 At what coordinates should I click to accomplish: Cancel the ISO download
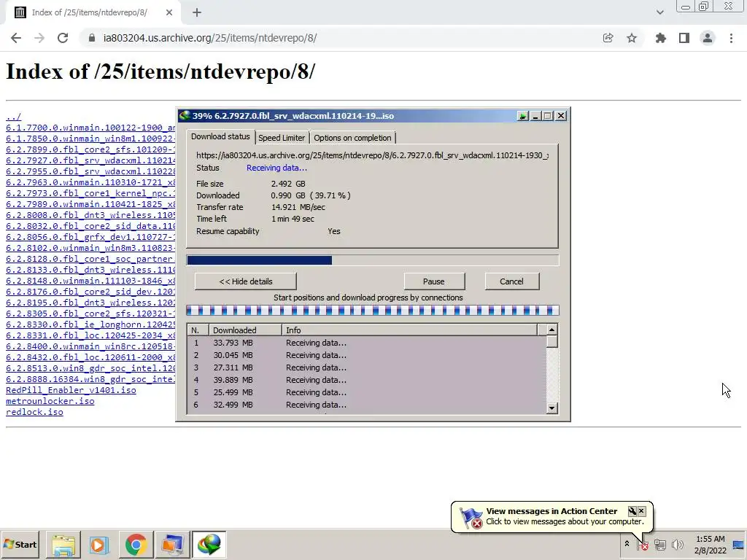(x=511, y=281)
